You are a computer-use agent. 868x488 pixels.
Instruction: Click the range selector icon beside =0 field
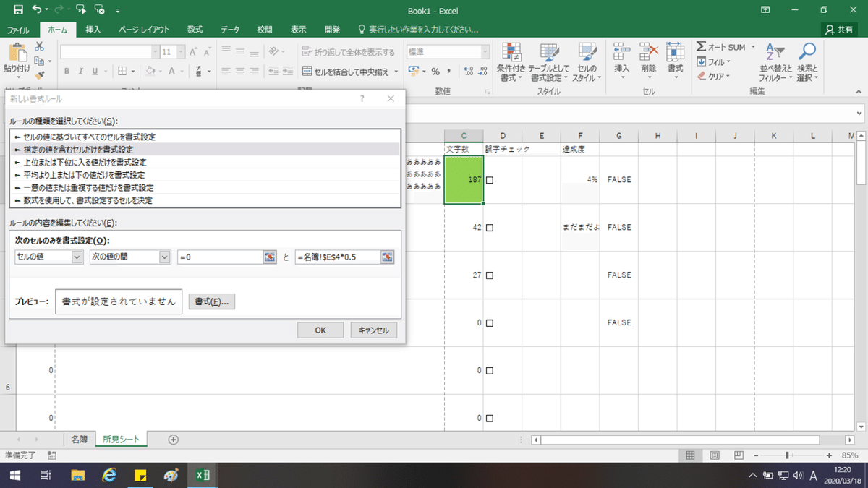270,257
